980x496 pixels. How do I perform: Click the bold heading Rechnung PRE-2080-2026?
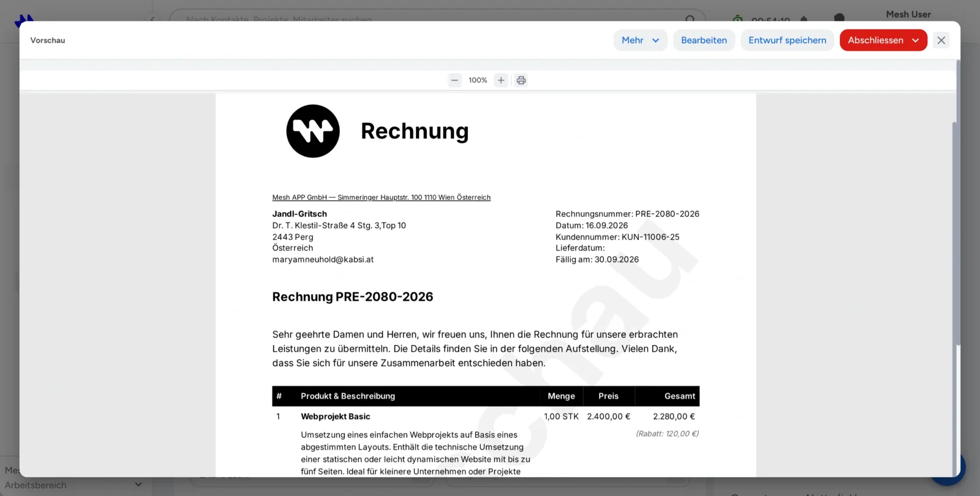(x=353, y=297)
